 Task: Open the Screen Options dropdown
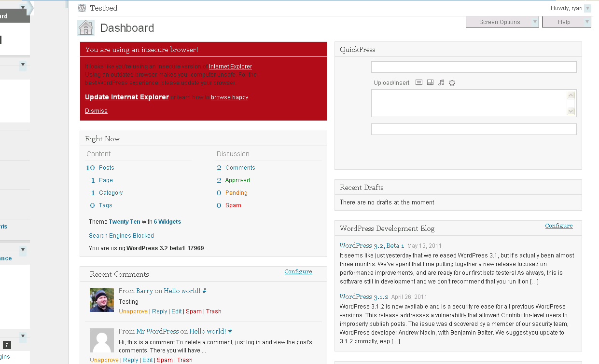[x=501, y=22]
